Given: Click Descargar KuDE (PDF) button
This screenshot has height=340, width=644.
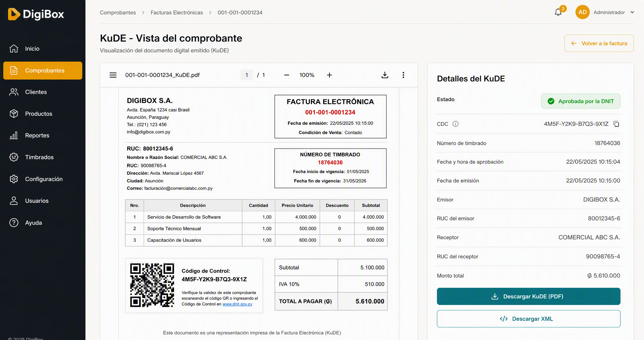Looking at the screenshot, I should (x=528, y=296).
